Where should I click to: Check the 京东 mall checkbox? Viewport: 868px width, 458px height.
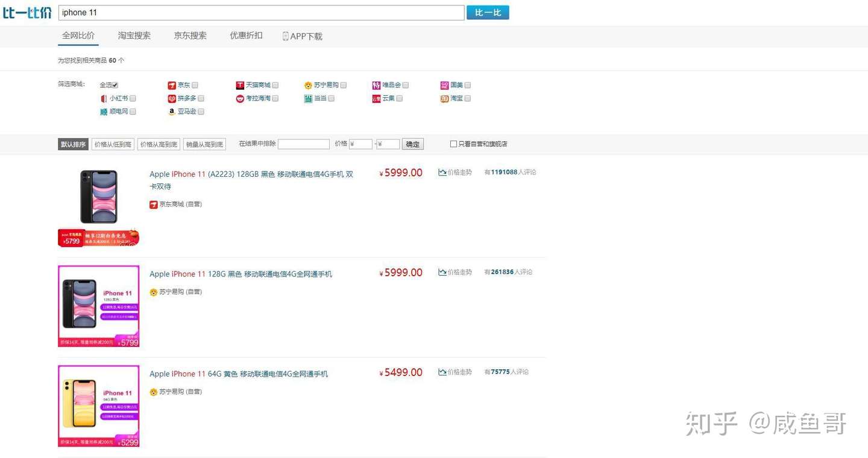pyautogui.click(x=195, y=85)
